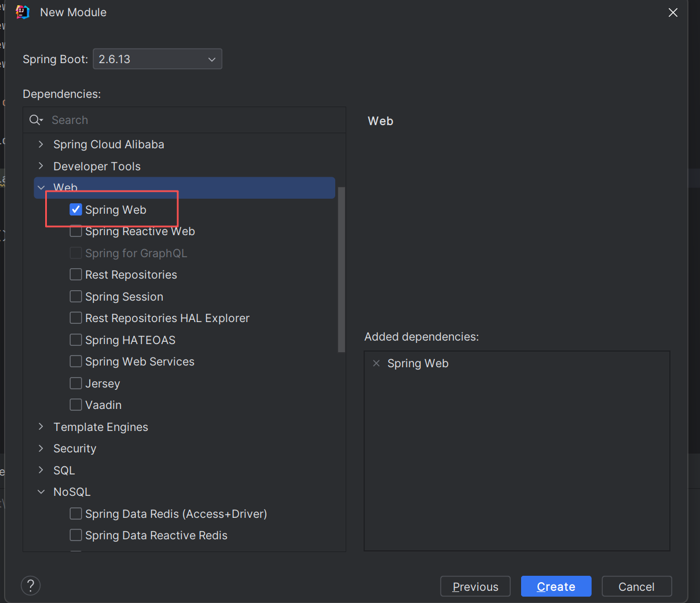This screenshot has height=603, width=700.
Task: Click the search magnifier icon
Action: point(36,120)
